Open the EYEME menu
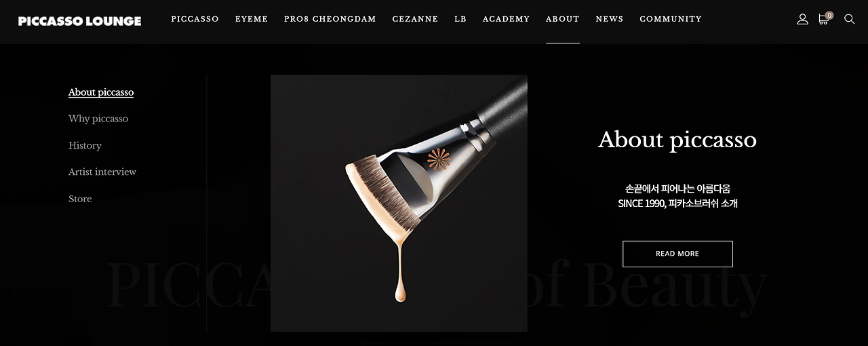The height and width of the screenshot is (346, 868). click(x=252, y=19)
